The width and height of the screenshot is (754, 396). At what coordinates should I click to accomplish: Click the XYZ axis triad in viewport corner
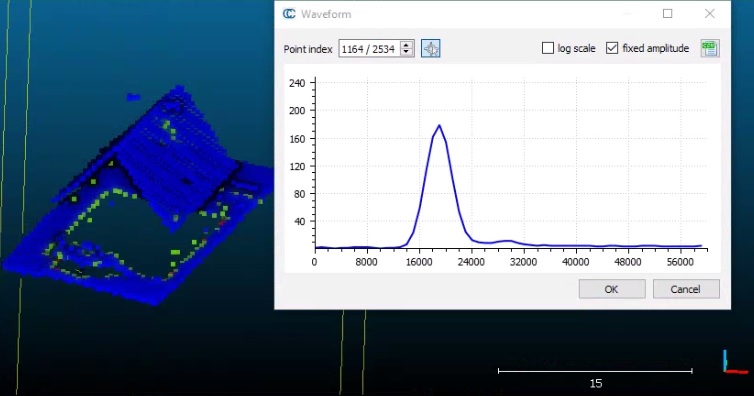click(x=735, y=362)
